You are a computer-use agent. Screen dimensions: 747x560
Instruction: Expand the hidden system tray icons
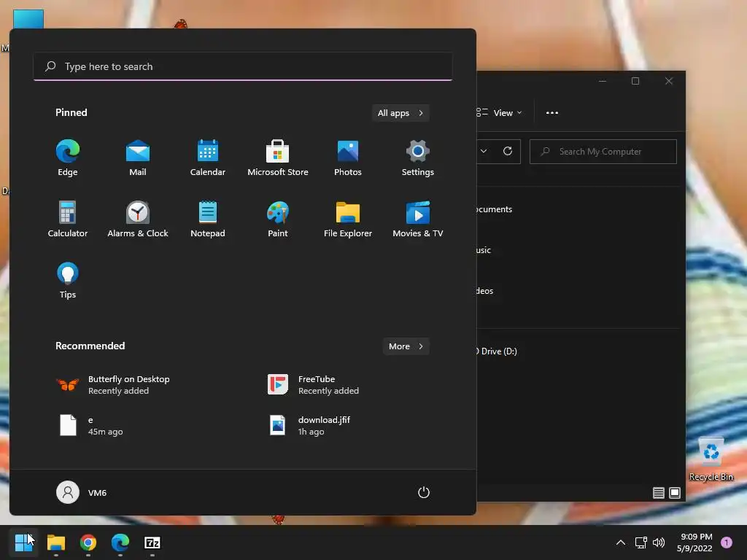(x=620, y=542)
